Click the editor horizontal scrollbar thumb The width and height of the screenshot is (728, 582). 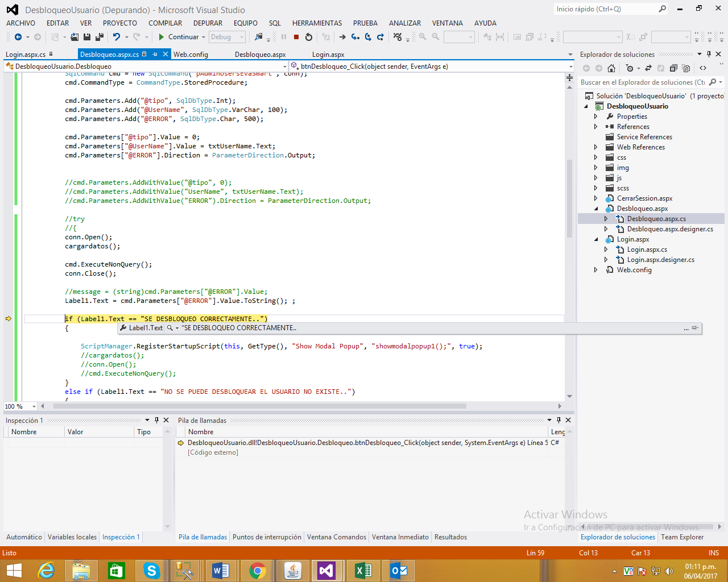260,406
